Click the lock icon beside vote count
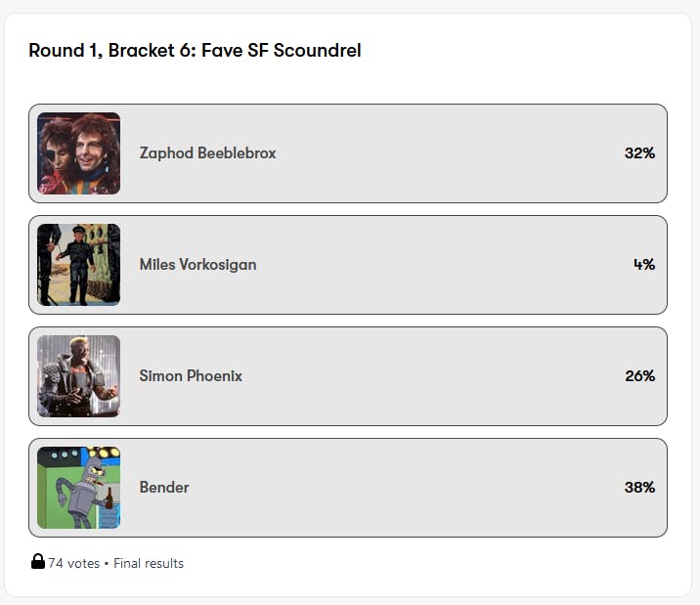Screen dimensions: 700x605 coord(37,562)
